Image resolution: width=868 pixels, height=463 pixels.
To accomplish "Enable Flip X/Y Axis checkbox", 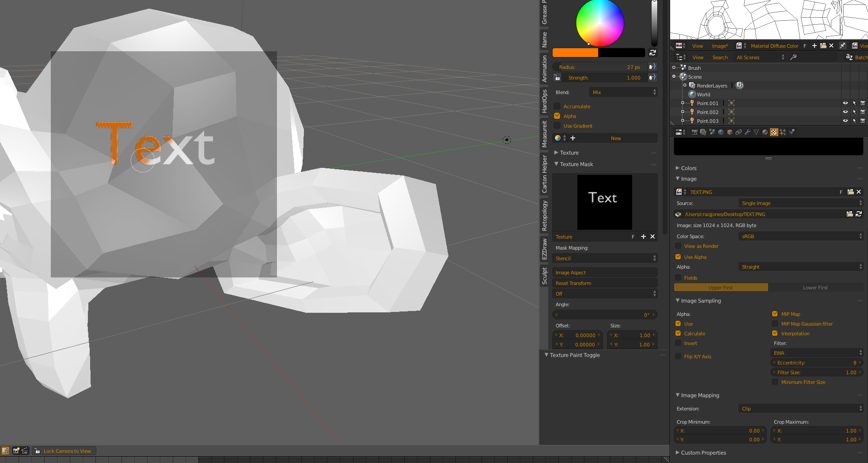I will point(678,356).
